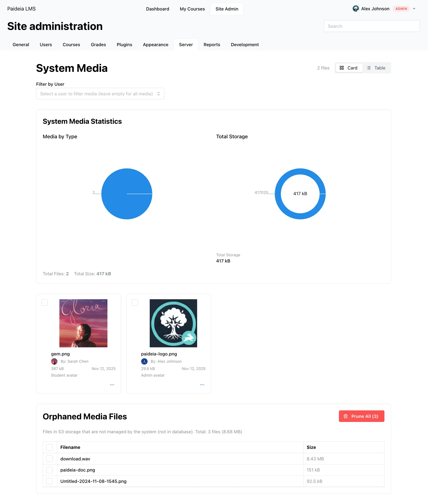Open the ellipsis menu on paideia-logo.png card
The image size is (428, 504).
202,385
